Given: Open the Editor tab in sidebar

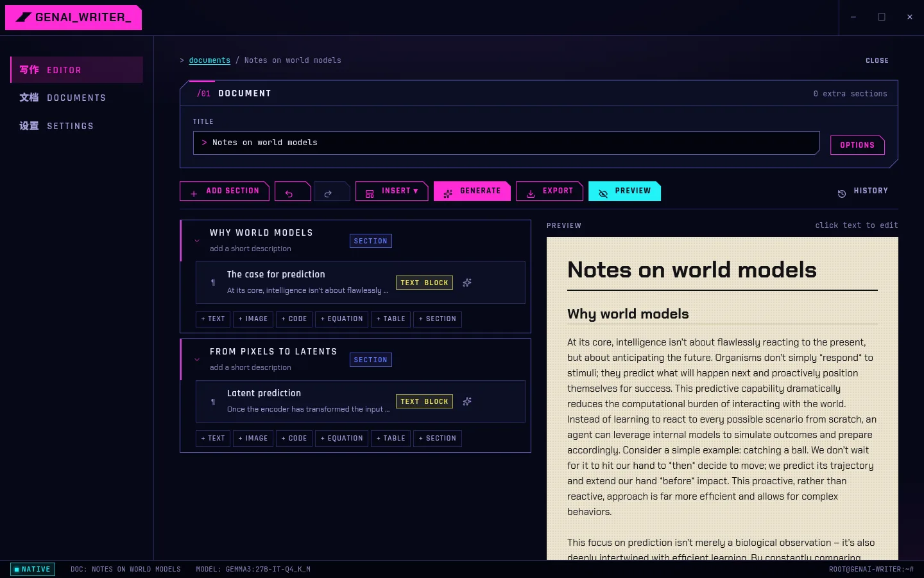Looking at the screenshot, I should [76, 70].
